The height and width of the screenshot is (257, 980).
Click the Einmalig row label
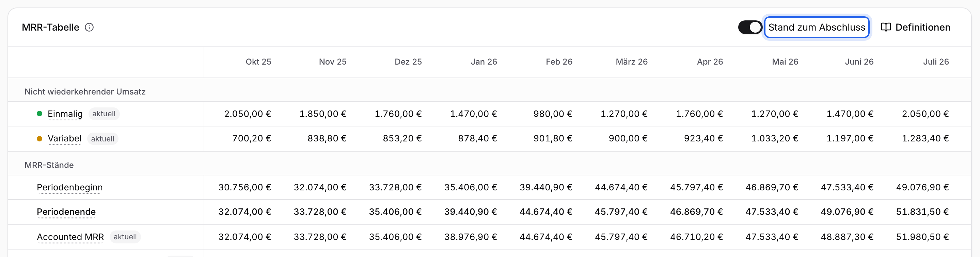coord(65,114)
